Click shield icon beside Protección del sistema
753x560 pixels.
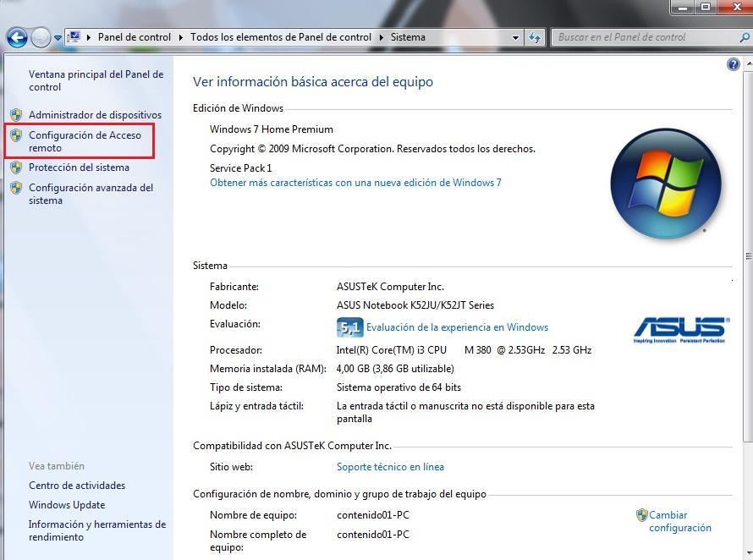(16, 167)
